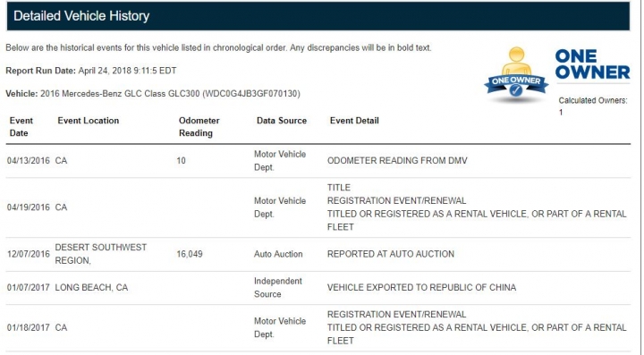
Task: Click DESERT SOUTHWEST REGION location
Action: click(100, 254)
